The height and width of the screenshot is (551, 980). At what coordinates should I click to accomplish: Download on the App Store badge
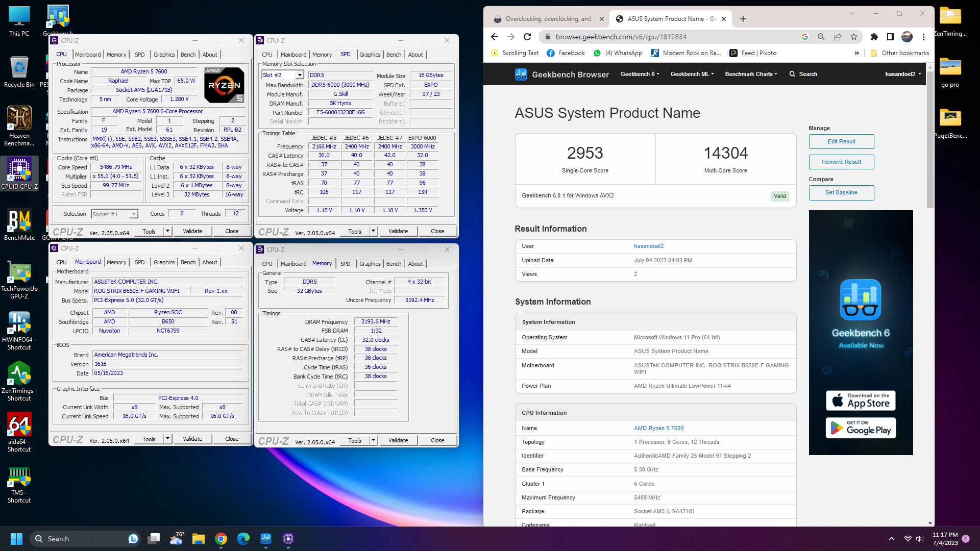[x=861, y=400]
